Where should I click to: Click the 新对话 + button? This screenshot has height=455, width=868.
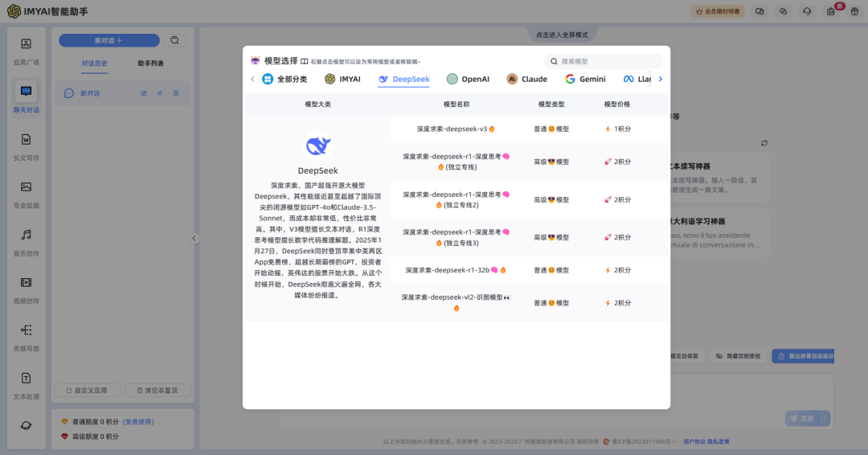(x=109, y=40)
